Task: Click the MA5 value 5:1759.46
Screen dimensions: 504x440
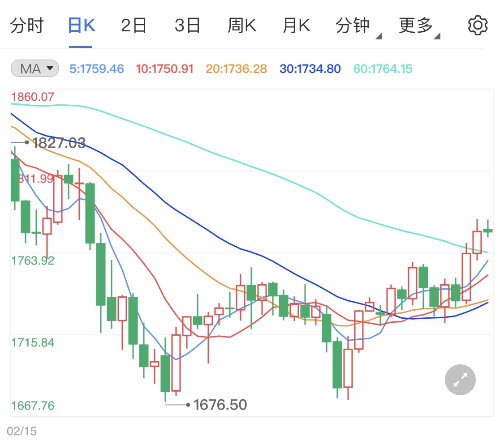Action: [x=97, y=69]
